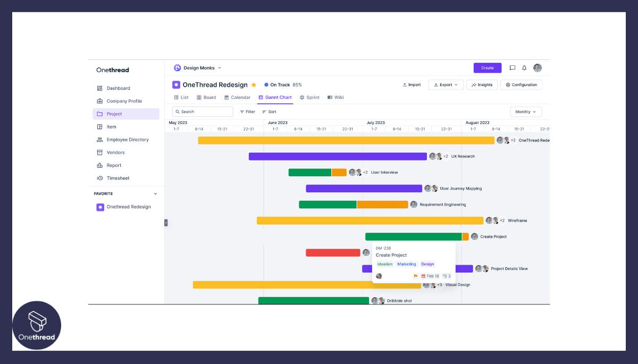
Task: Collapse the sidebar with the arrow handle
Action: pos(165,223)
